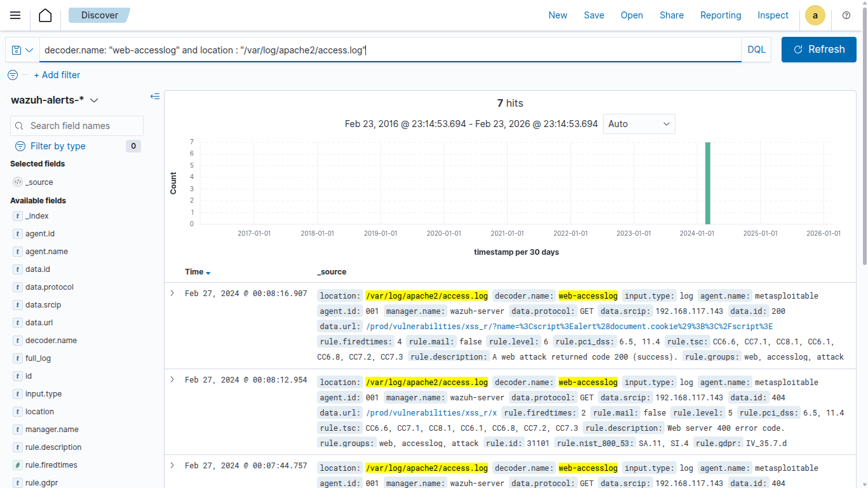The image size is (868, 488).
Task: Open the Reporting menu
Action: 721,15
